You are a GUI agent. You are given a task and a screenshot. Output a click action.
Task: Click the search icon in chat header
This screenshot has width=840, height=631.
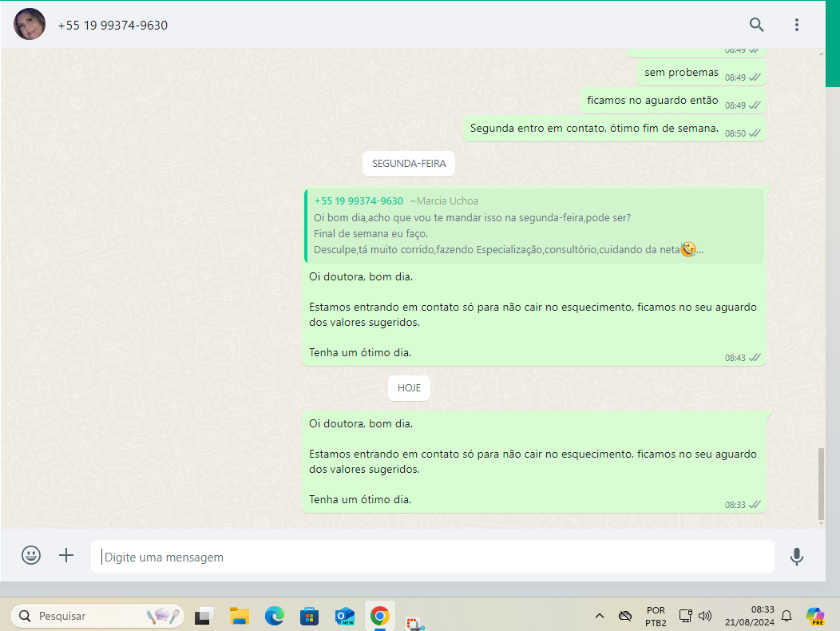[756, 25]
